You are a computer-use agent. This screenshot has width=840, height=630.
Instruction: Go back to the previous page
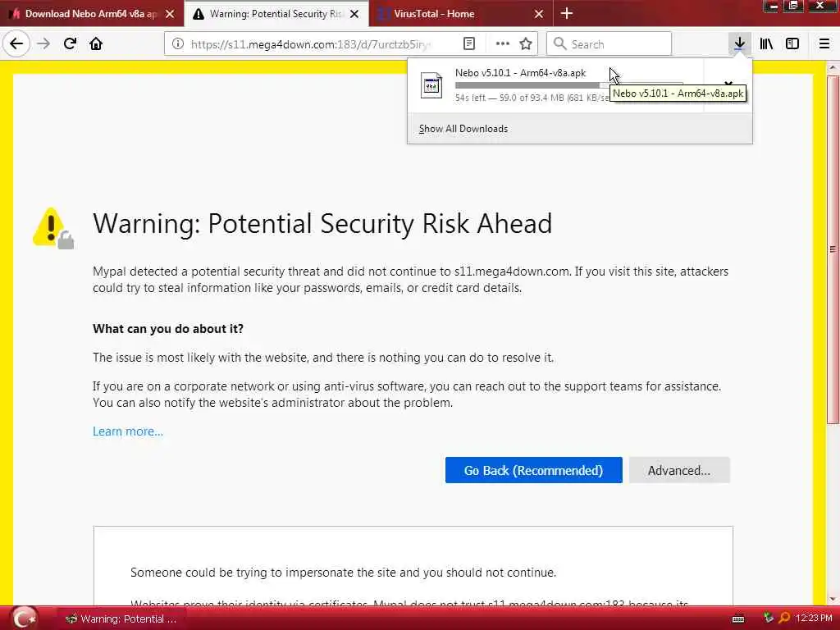pyautogui.click(x=16, y=43)
